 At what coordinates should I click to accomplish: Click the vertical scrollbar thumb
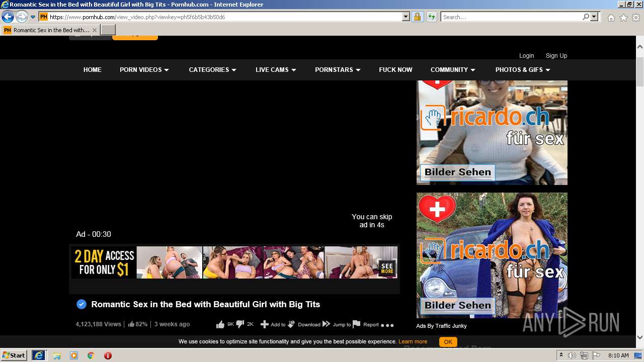640,72
